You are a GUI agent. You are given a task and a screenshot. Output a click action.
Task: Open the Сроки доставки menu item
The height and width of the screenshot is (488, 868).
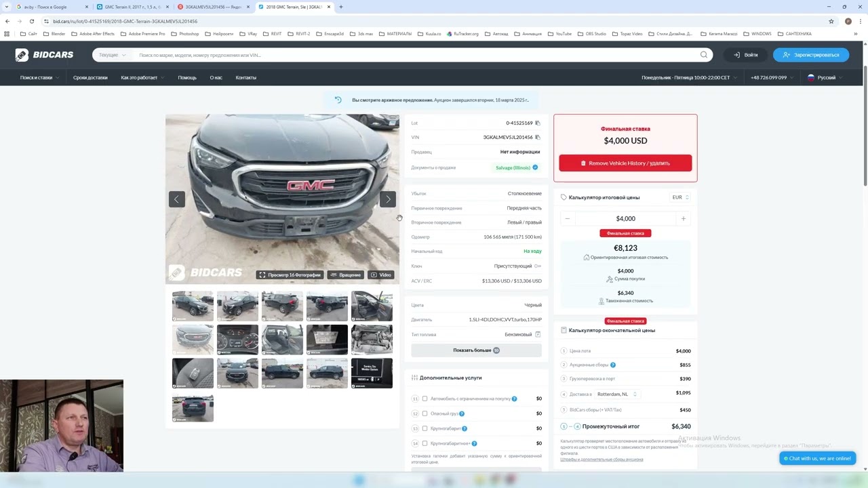pos(90,78)
